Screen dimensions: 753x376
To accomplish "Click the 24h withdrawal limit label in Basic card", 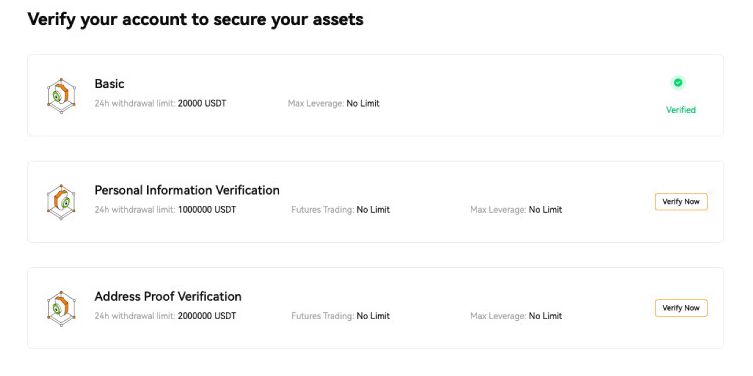I will 135,103.
